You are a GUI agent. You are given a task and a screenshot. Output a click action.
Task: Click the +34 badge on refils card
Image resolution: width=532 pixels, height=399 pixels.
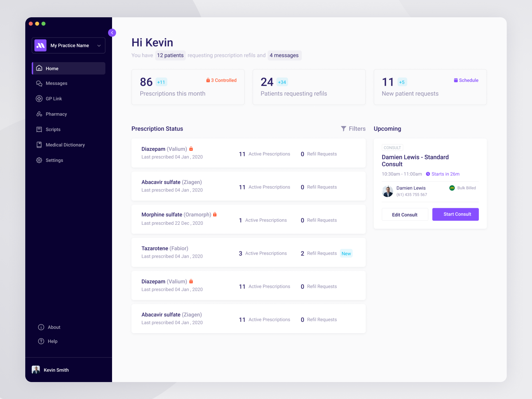point(282,82)
